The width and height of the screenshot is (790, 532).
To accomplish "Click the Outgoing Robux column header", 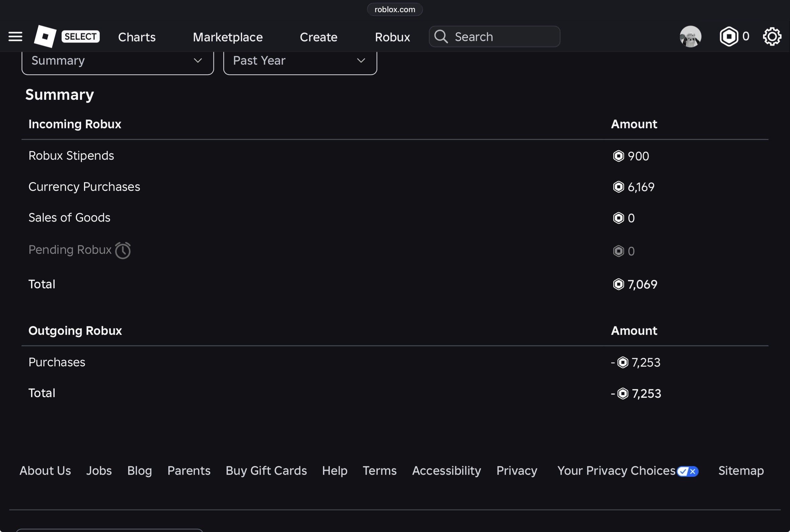I will coord(75,331).
